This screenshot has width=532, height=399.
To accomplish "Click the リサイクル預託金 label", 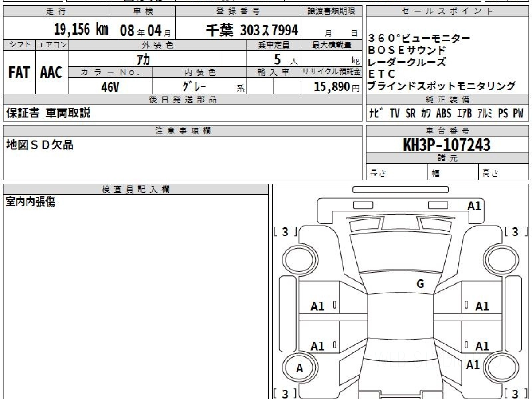I will (x=332, y=72).
